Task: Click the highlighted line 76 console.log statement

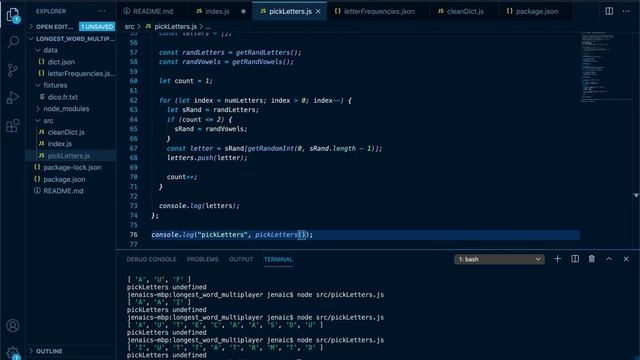Action: [232, 235]
